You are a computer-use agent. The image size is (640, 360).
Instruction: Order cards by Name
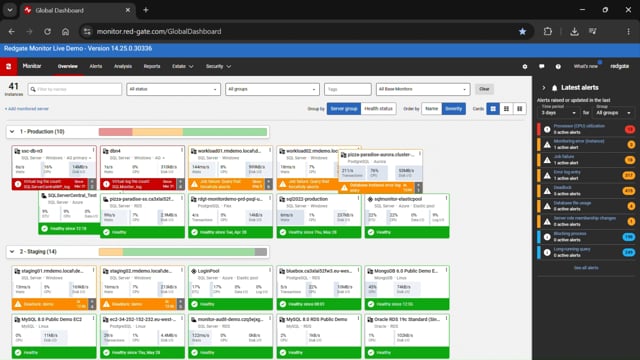pos(431,109)
